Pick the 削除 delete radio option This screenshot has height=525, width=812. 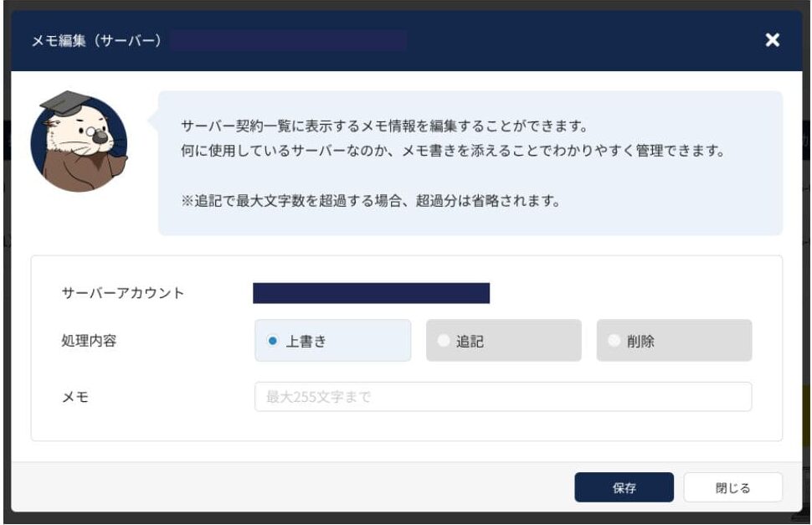614,341
